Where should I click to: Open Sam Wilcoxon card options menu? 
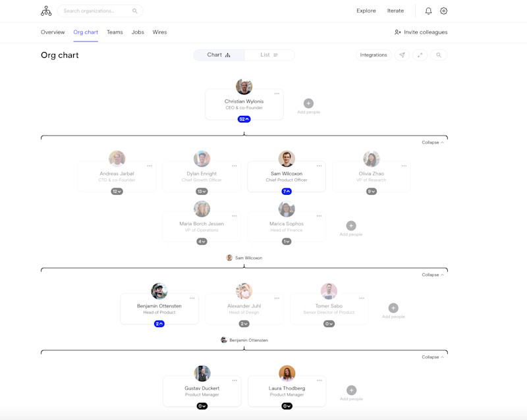point(319,166)
